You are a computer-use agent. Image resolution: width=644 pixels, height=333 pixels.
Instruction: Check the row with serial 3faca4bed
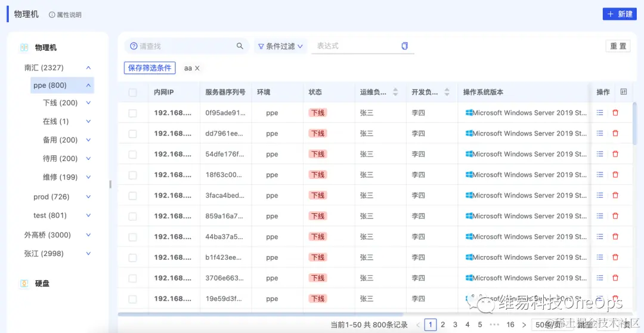coord(132,196)
